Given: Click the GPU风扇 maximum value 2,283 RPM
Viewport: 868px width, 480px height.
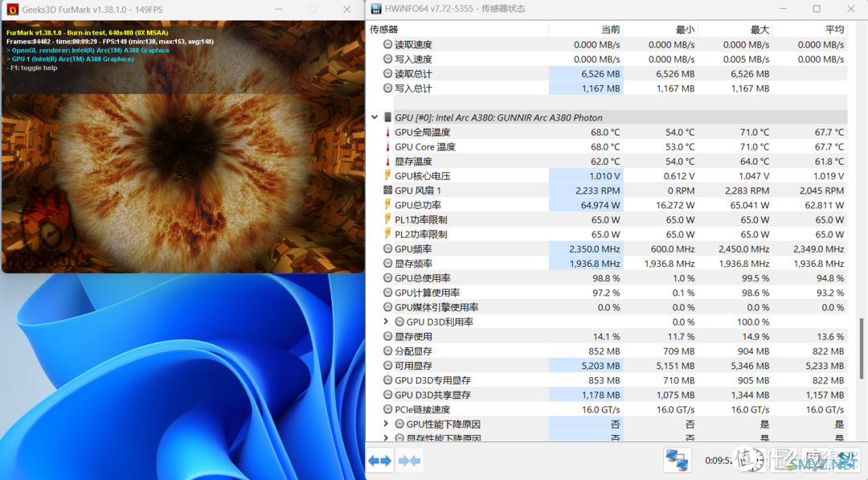Looking at the screenshot, I should click(747, 191).
